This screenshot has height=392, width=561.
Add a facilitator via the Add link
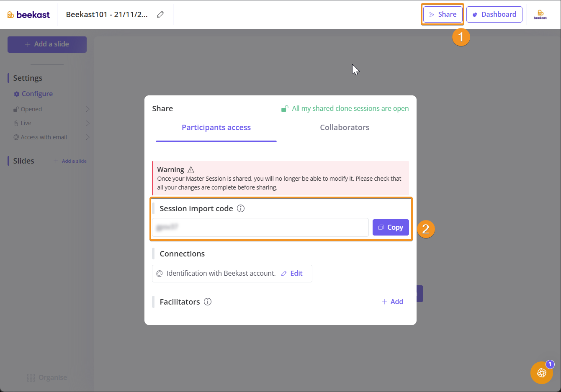pyautogui.click(x=392, y=302)
